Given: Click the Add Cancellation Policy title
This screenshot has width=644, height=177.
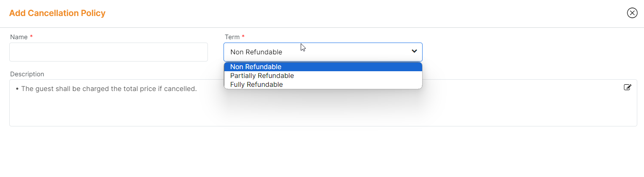Looking at the screenshot, I should 57,13.
